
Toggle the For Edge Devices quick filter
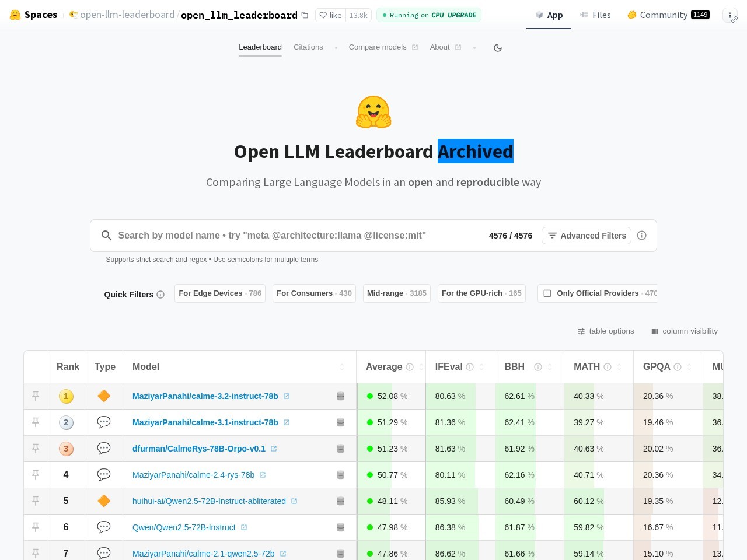[219, 293]
